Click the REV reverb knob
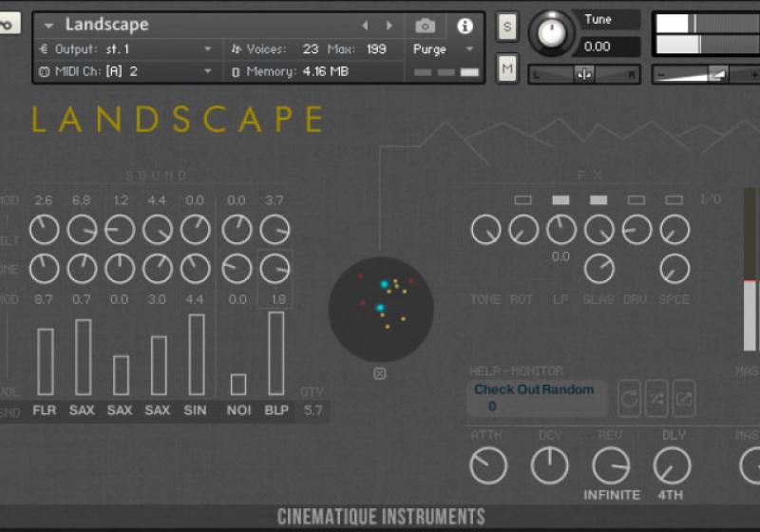Viewport: 760px width, 532px height. (611, 465)
